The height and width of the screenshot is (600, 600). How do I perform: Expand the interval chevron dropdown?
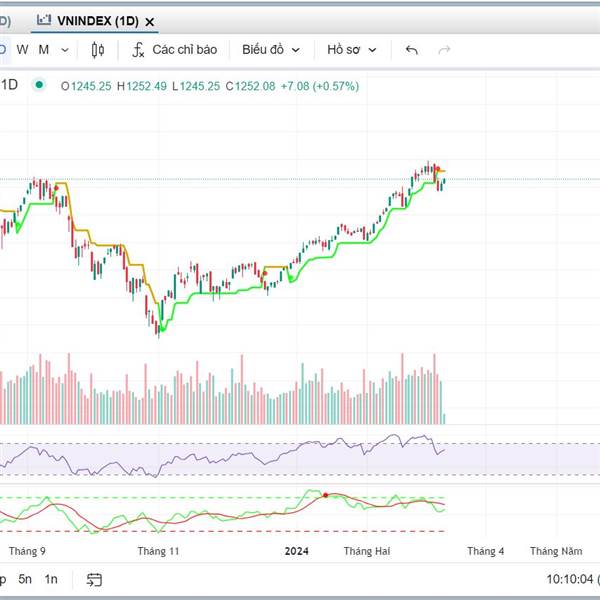pyautogui.click(x=65, y=50)
